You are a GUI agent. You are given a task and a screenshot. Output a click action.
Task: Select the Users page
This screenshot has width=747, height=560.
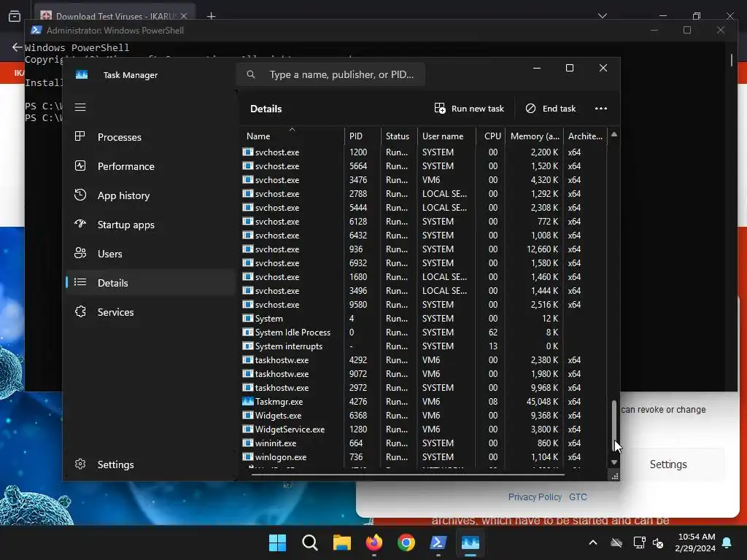pos(150,254)
